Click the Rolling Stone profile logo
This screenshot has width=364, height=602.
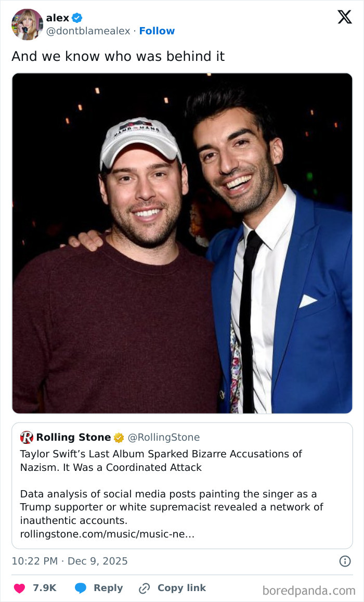26,438
